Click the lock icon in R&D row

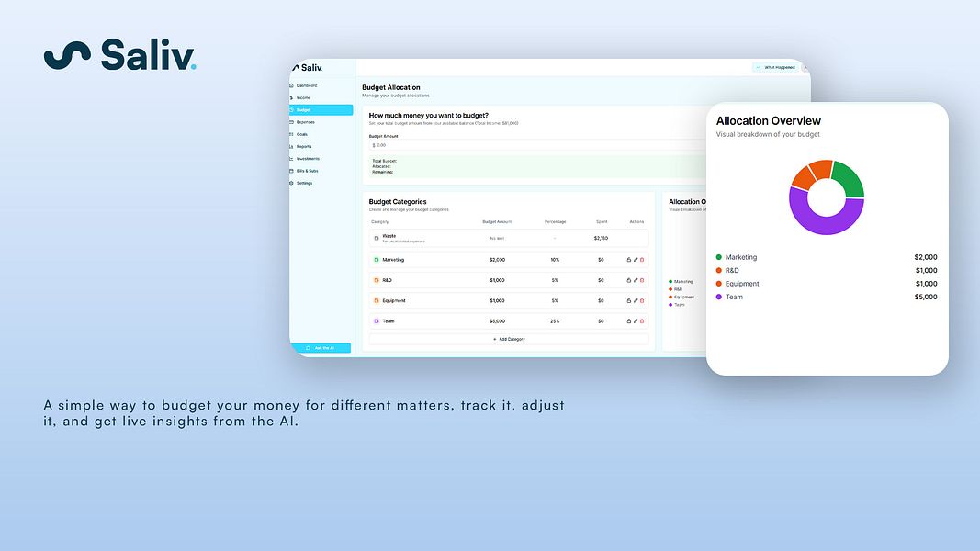629,280
